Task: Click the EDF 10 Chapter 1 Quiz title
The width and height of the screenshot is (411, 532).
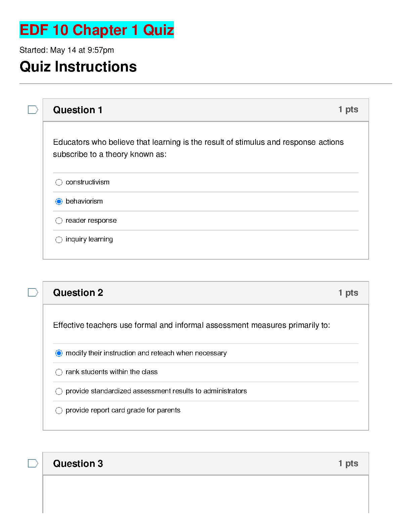Action: pyautogui.click(x=97, y=30)
